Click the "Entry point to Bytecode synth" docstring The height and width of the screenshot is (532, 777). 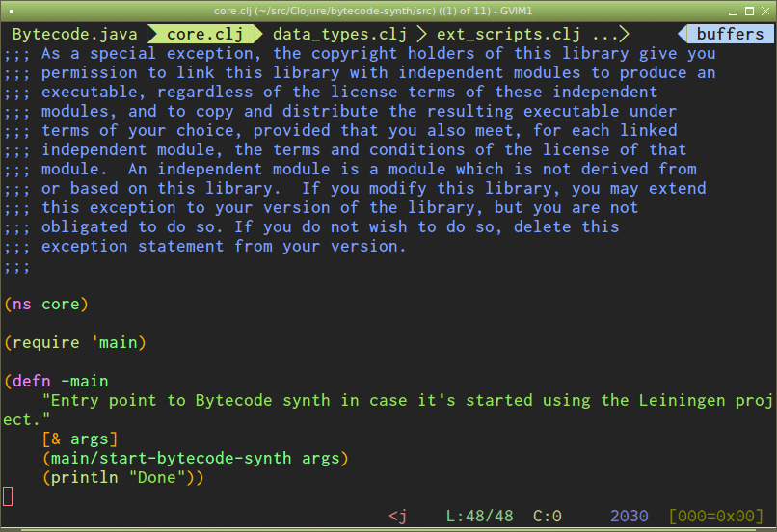pos(289,400)
